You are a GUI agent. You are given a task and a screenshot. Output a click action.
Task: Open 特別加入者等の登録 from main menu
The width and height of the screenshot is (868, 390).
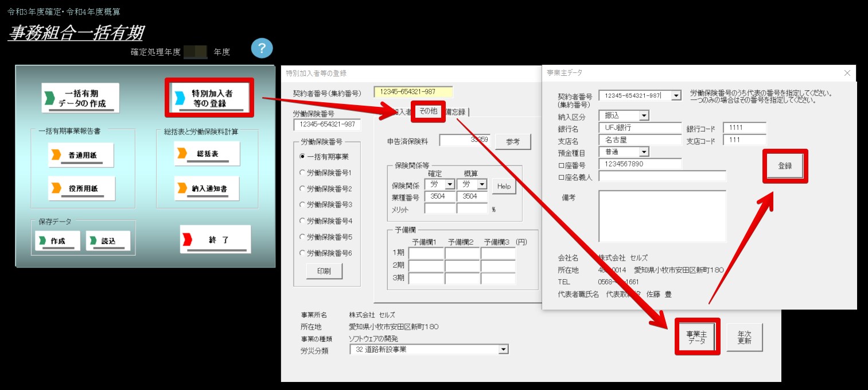click(209, 98)
